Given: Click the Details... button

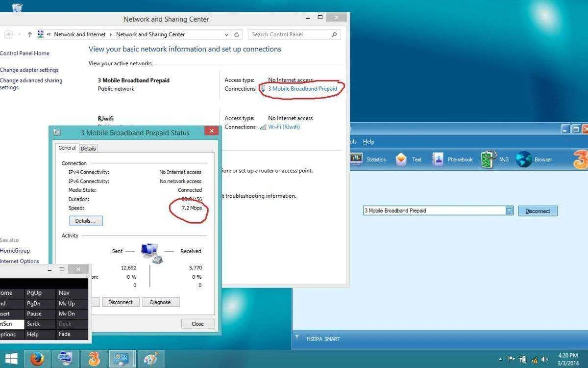Looking at the screenshot, I should (x=85, y=221).
